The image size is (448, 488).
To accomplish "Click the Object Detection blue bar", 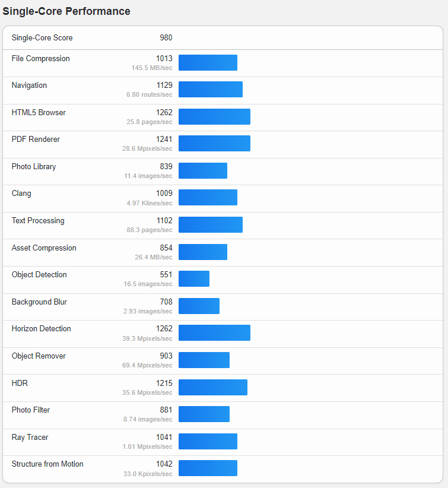I will tap(194, 279).
